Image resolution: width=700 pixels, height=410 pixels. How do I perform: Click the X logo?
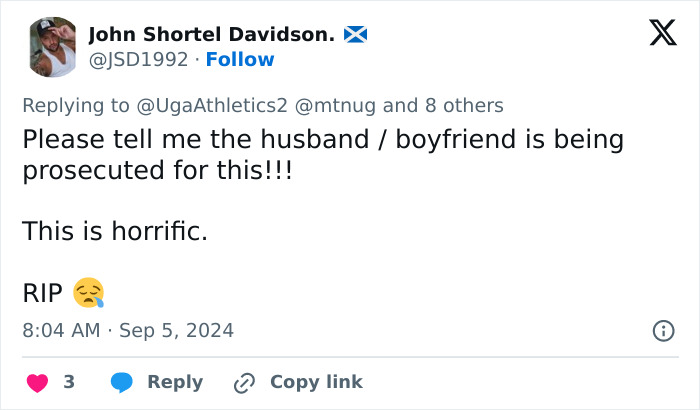(662, 35)
